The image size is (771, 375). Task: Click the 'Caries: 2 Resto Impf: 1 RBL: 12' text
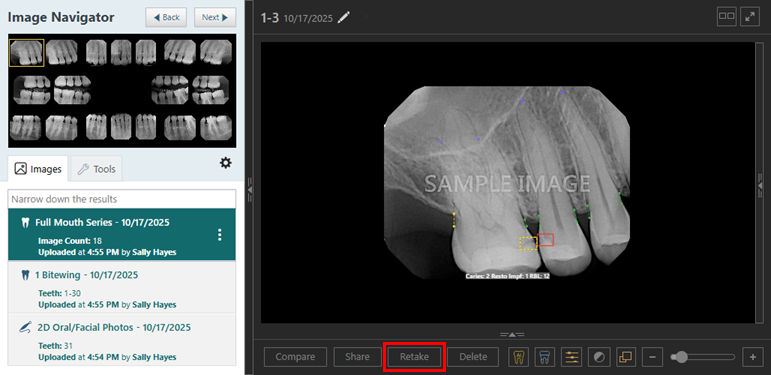coord(507,276)
